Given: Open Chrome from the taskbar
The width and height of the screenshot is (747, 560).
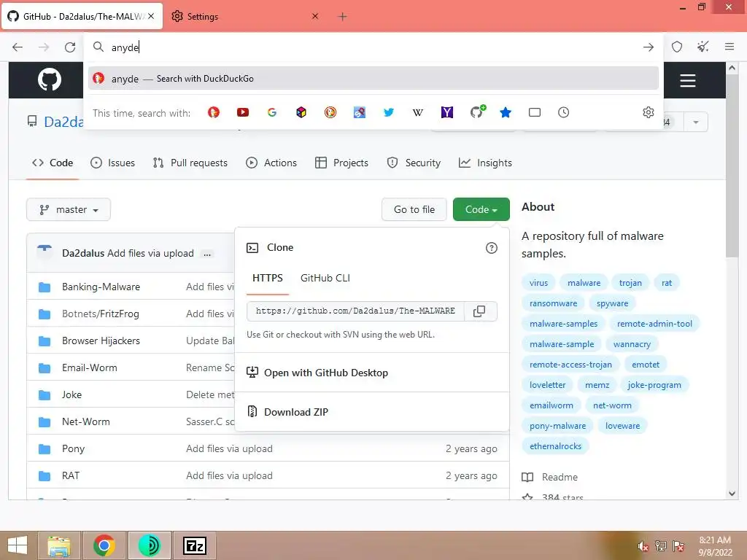Looking at the screenshot, I should coord(104,545).
